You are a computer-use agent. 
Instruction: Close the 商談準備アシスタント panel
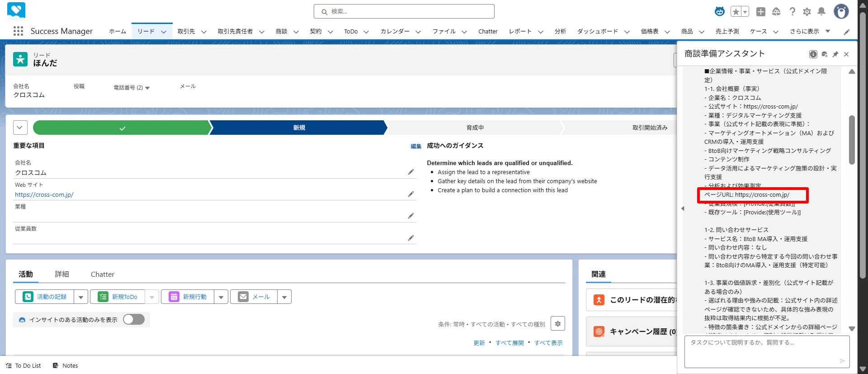[846, 54]
